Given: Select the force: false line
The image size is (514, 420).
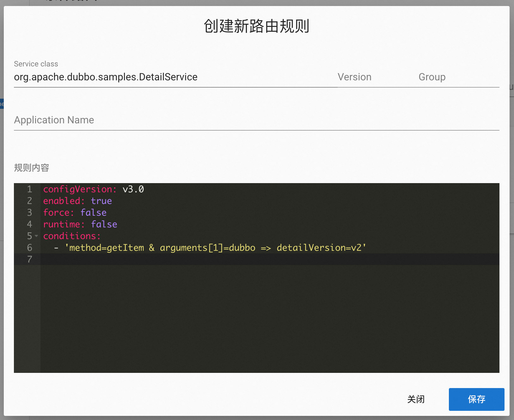Looking at the screenshot, I should coord(75,213).
